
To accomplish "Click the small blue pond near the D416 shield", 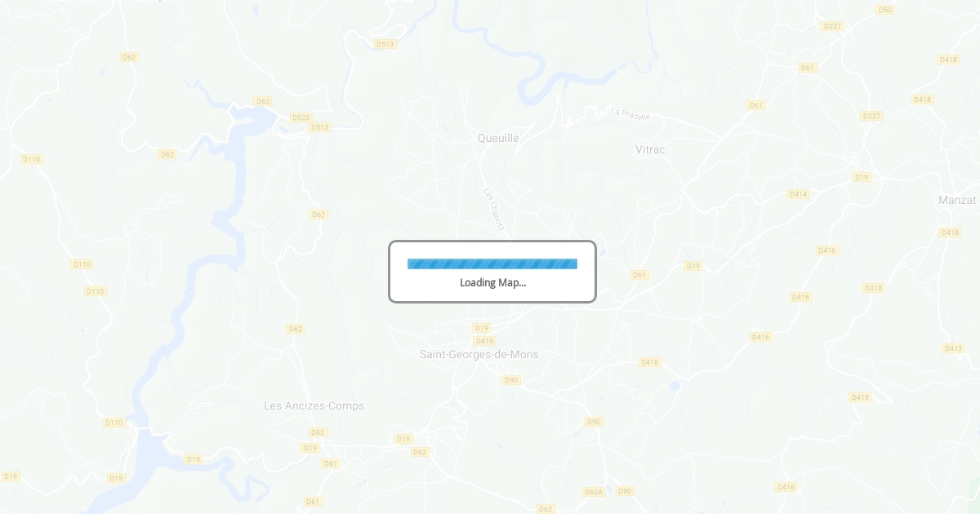I will 674,384.
